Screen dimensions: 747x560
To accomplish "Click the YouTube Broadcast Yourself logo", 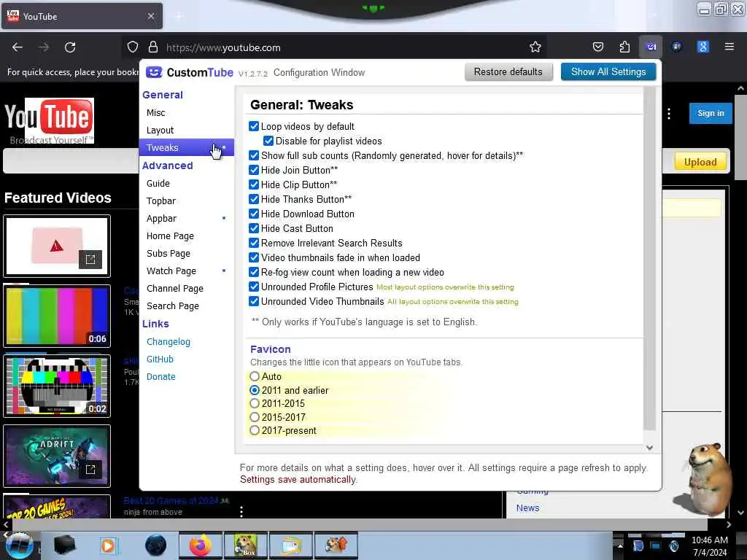I will coord(49,120).
